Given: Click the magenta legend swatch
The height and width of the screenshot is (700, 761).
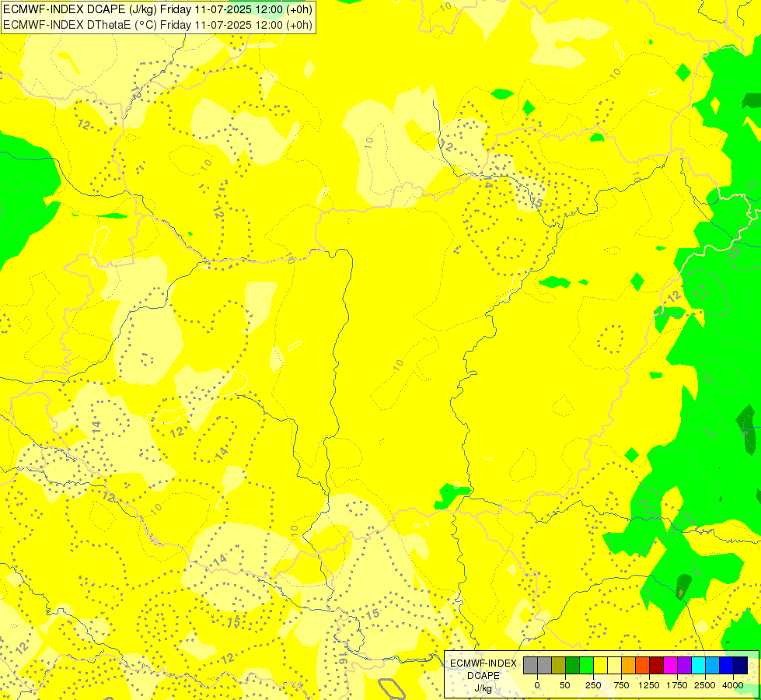Looking at the screenshot, I should coord(670,665).
